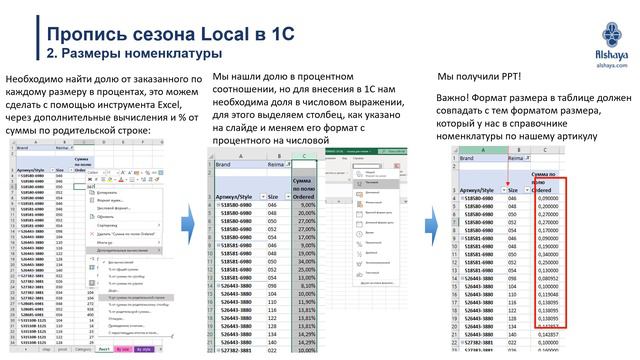The width and height of the screenshot is (640, 360).
Task: Open the number format combo box above the format list
Action: pyautogui.click(x=367, y=166)
